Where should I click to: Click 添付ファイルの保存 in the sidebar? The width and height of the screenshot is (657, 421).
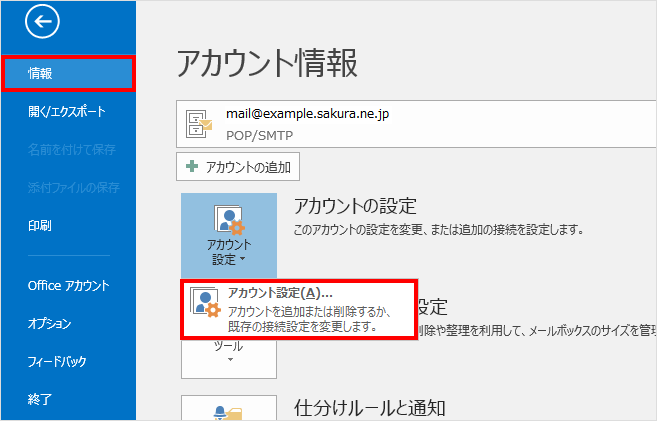pos(73,187)
